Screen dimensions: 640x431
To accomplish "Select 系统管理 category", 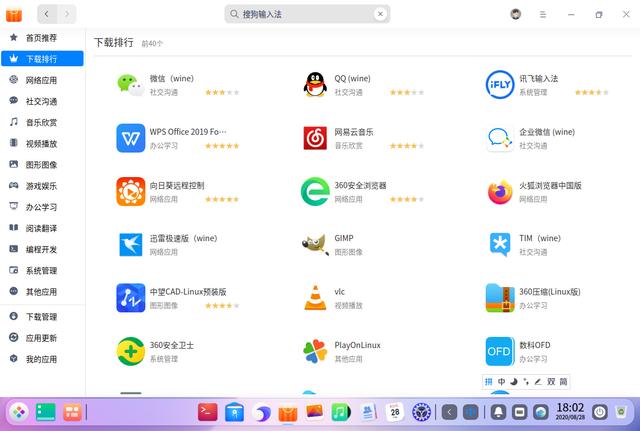I will (42, 271).
